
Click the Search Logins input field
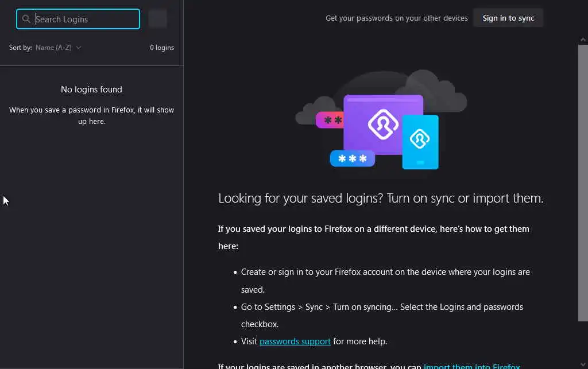pos(78,19)
